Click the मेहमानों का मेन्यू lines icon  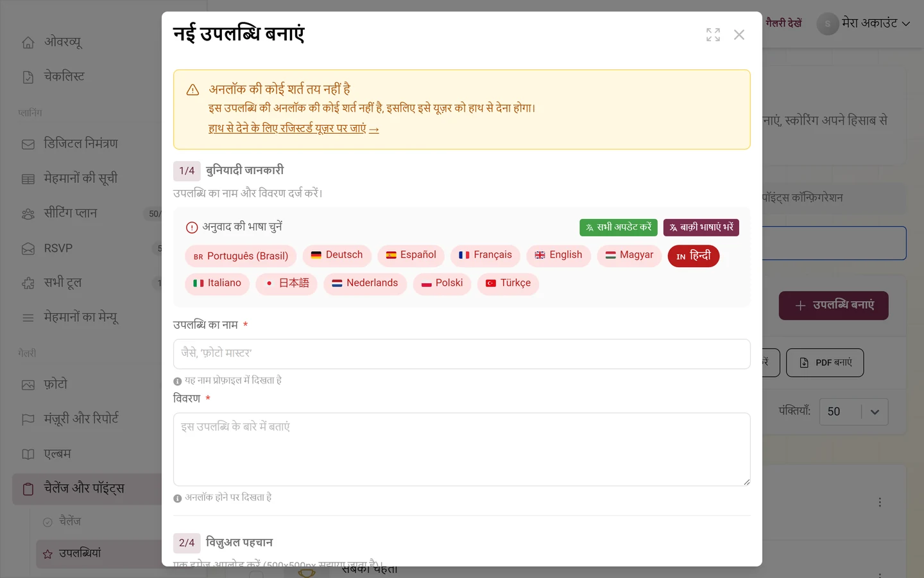[28, 318]
